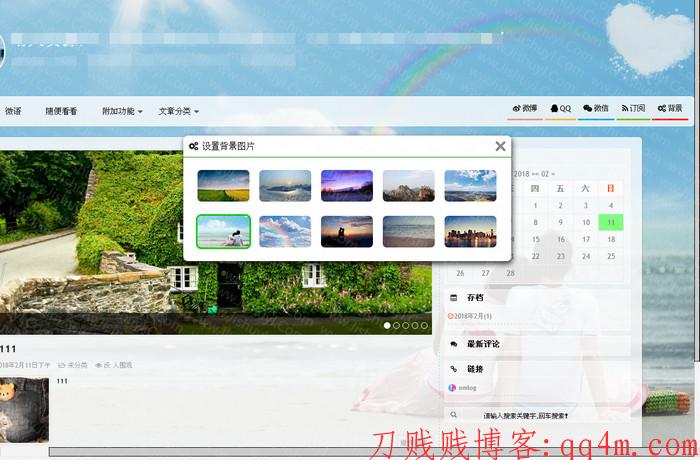This screenshot has width=700, height=460.
Task: Click the search magnifier icon
Action: (x=453, y=414)
